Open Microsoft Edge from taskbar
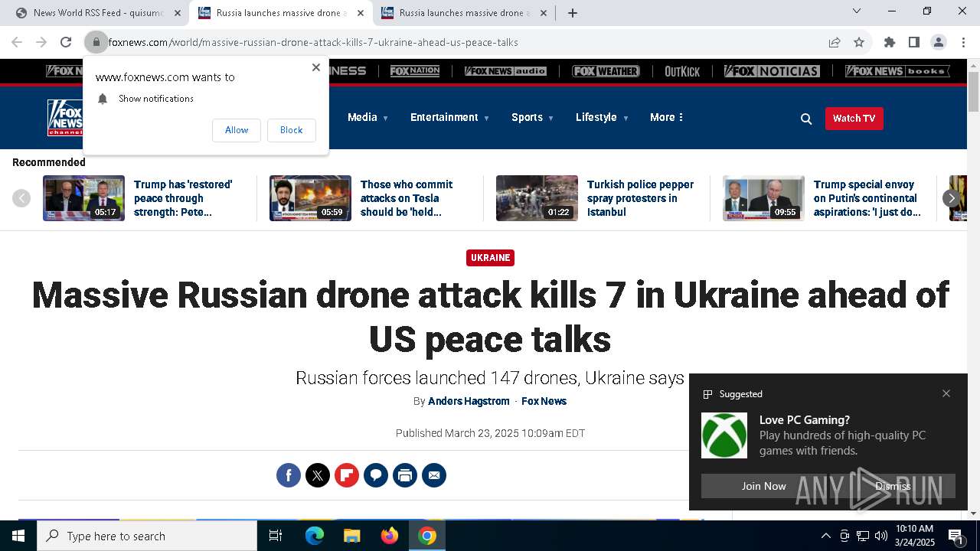 pyautogui.click(x=315, y=536)
